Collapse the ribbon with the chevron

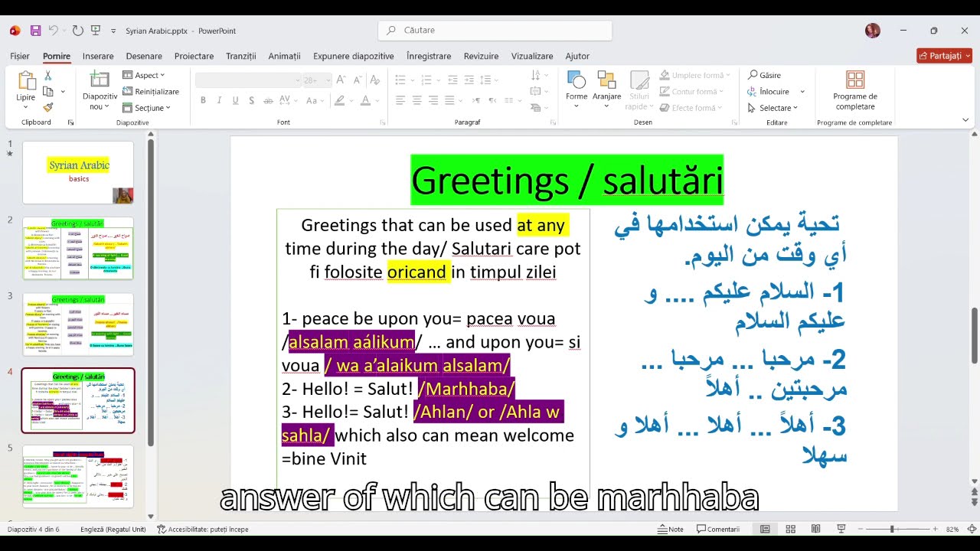tap(965, 120)
